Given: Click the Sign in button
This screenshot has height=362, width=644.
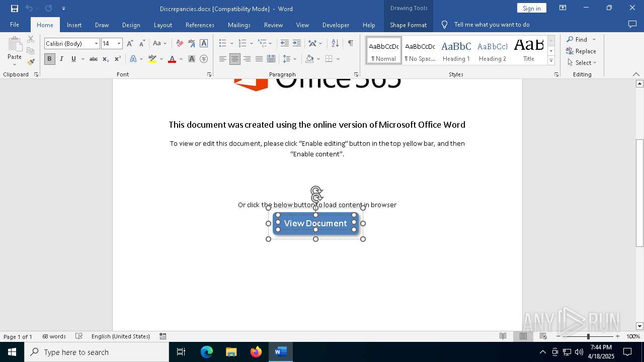Looking at the screenshot, I should point(531,8).
